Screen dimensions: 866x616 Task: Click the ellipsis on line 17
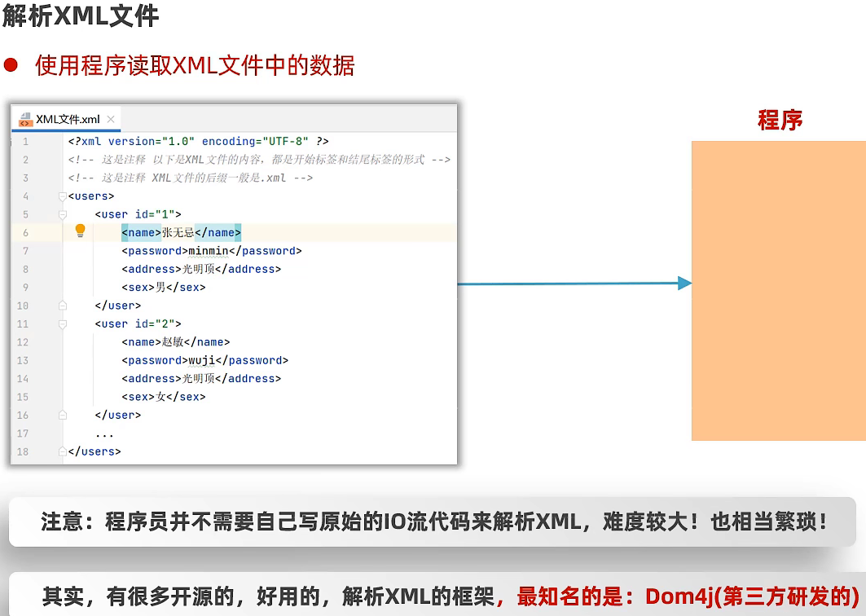coord(104,435)
